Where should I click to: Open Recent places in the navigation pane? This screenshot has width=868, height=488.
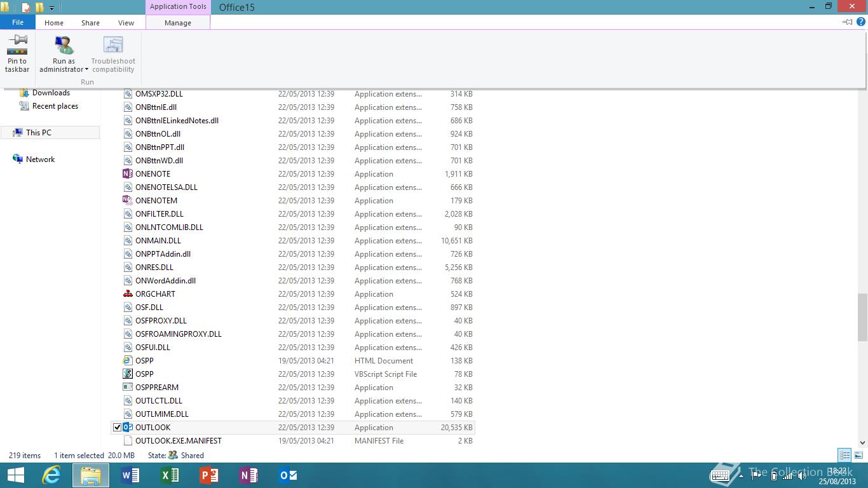point(55,106)
